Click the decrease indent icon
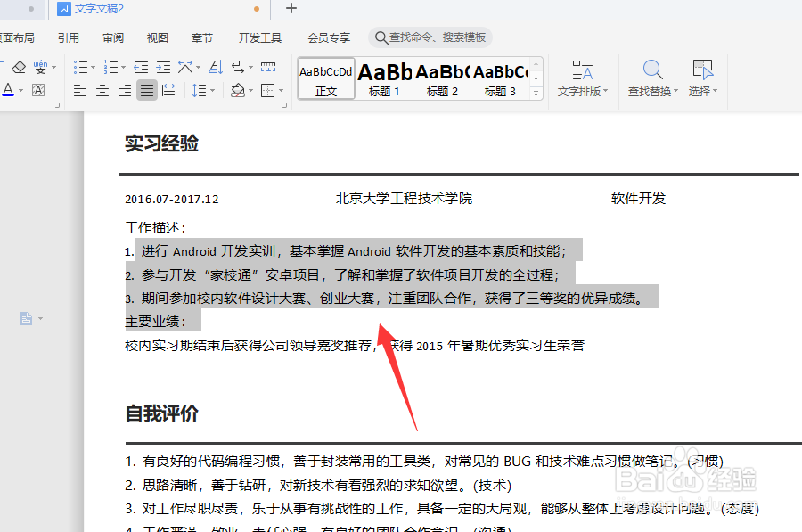The image size is (802, 532). [141, 67]
